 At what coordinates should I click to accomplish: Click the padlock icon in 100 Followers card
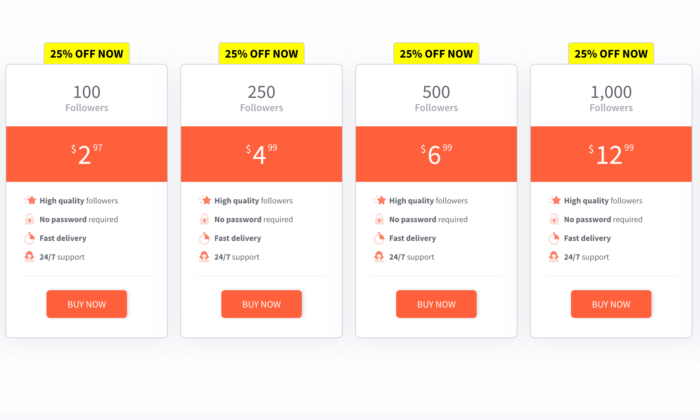point(29,219)
